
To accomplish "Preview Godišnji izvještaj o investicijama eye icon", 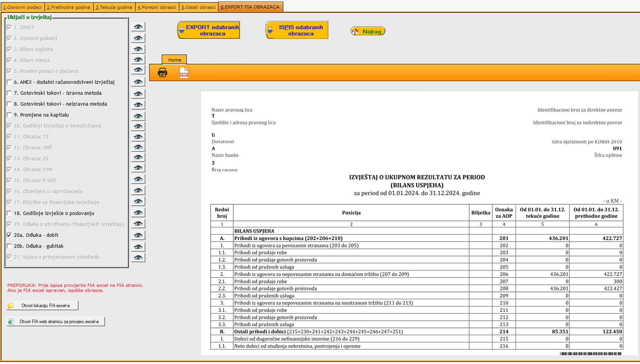I will tap(138, 126).
